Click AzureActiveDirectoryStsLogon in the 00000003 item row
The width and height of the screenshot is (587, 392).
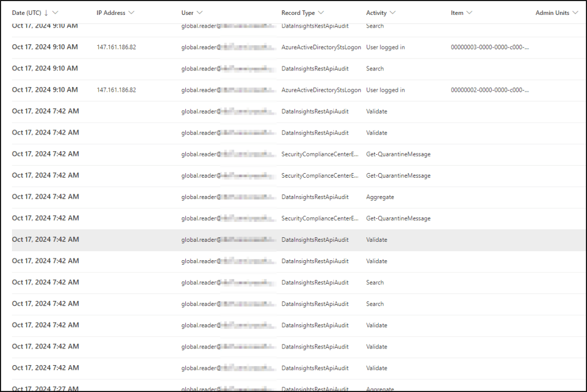tap(321, 48)
